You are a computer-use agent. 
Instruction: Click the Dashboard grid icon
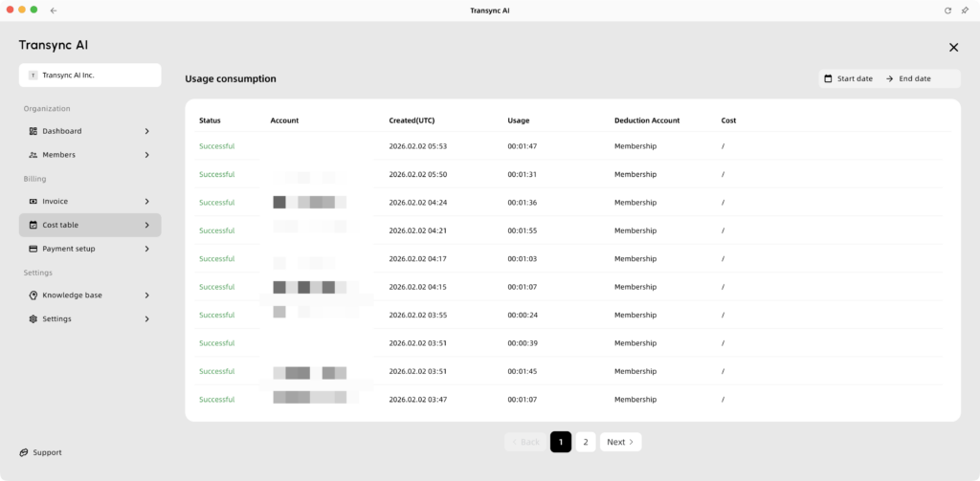tap(33, 131)
